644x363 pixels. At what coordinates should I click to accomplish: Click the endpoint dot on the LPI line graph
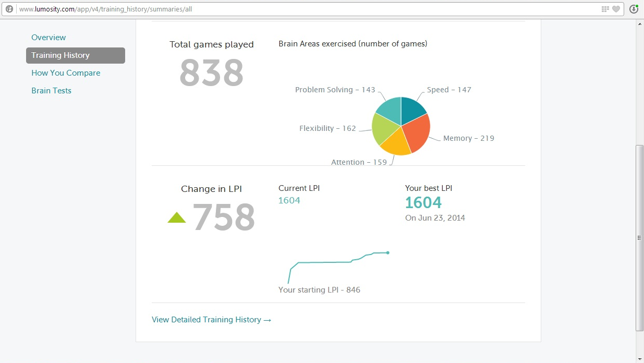(x=387, y=252)
